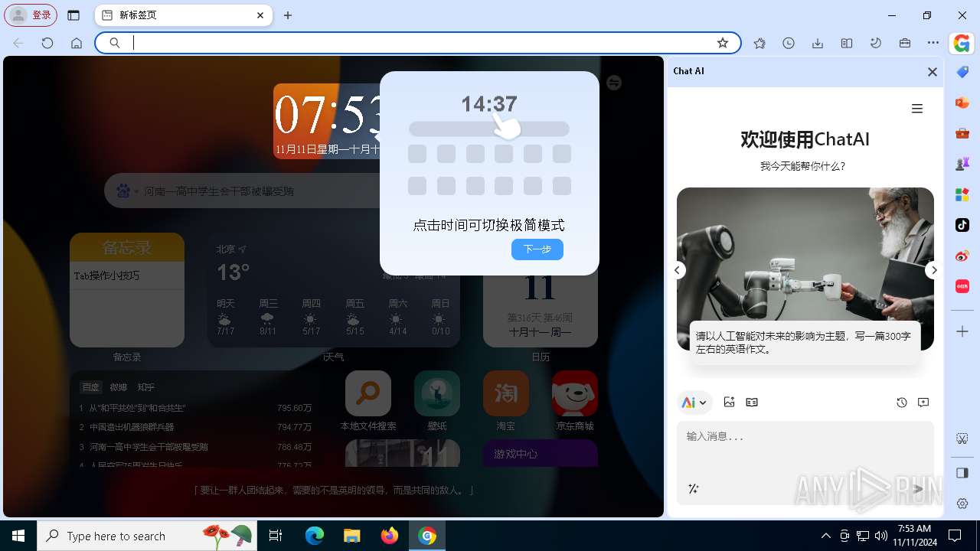
Task: Open sidebar settings gear icon
Action: coord(962,504)
